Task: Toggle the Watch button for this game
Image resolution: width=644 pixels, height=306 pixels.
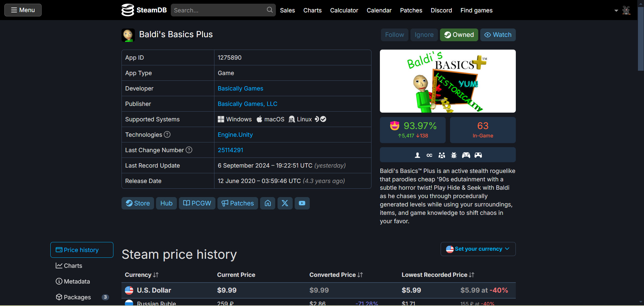Action: tap(498, 35)
